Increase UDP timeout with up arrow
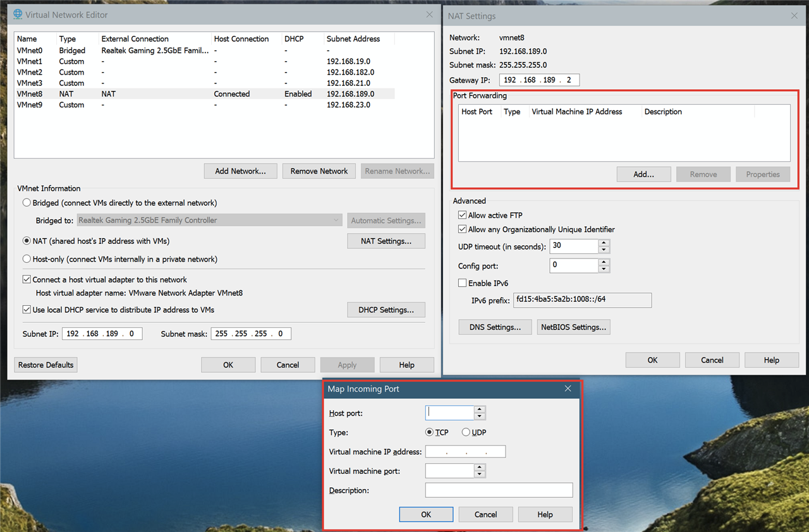809x532 pixels. (x=604, y=243)
